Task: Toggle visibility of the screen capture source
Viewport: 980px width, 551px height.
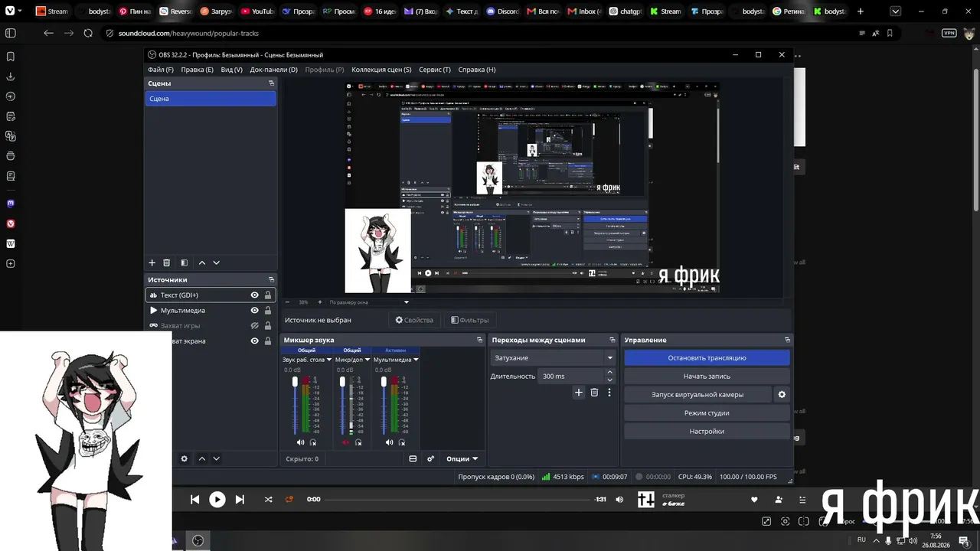Action: point(254,341)
